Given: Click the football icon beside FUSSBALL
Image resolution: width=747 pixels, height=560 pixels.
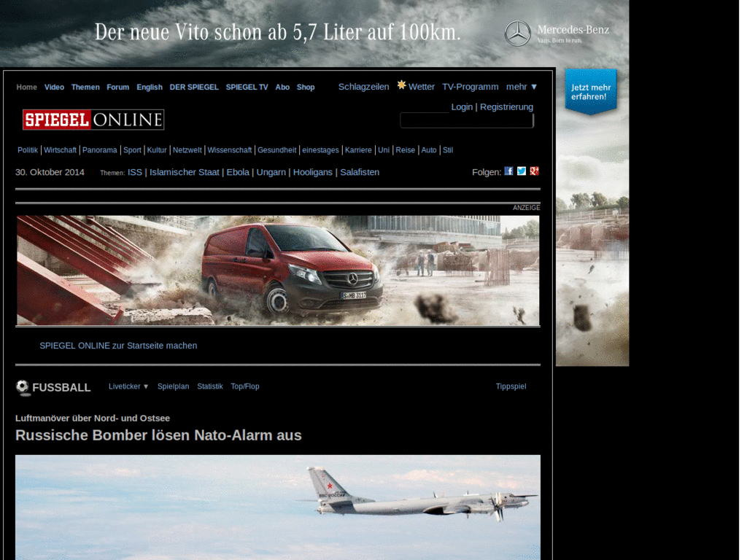Looking at the screenshot, I should pyautogui.click(x=23, y=387).
